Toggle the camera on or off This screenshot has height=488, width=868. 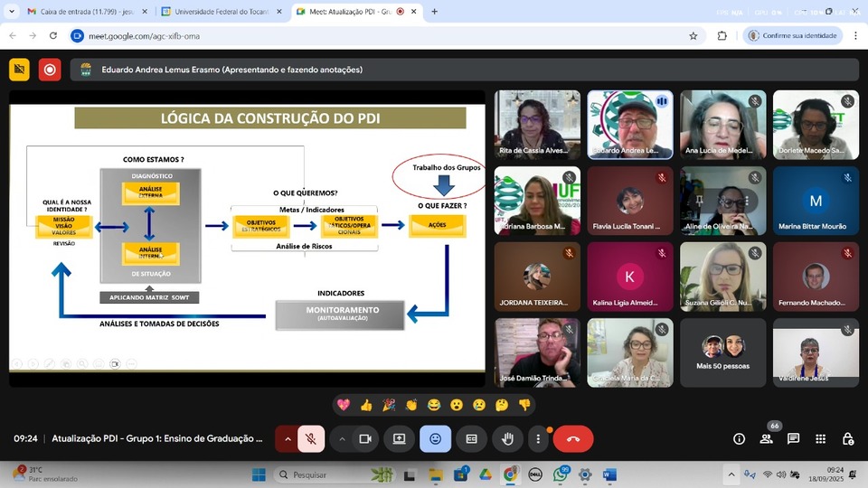365,438
